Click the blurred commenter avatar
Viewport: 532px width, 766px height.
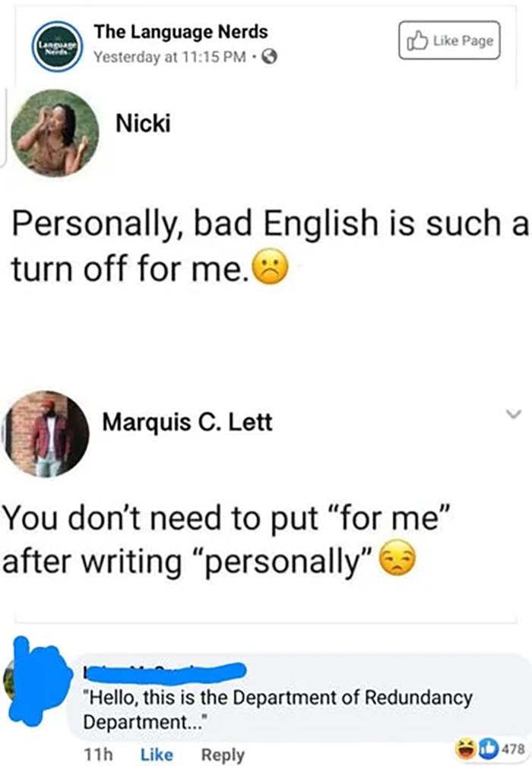tap(39, 682)
